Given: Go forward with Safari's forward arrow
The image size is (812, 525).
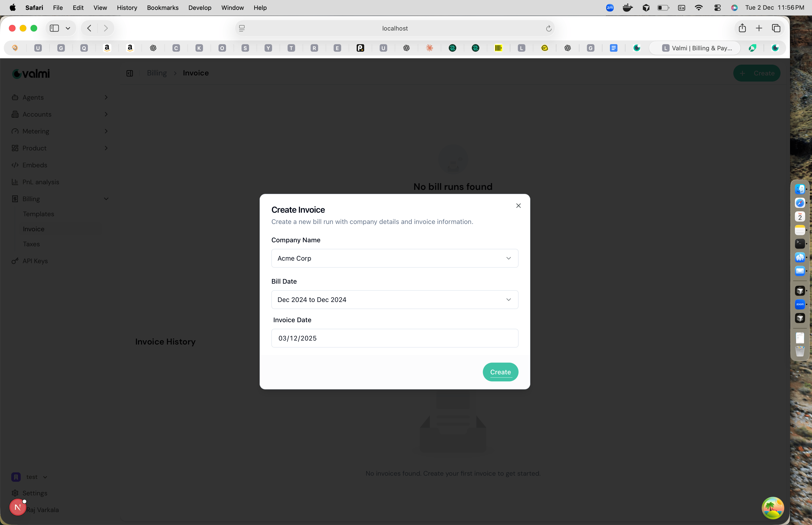Looking at the screenshot, I should click(x=106, y=28).
